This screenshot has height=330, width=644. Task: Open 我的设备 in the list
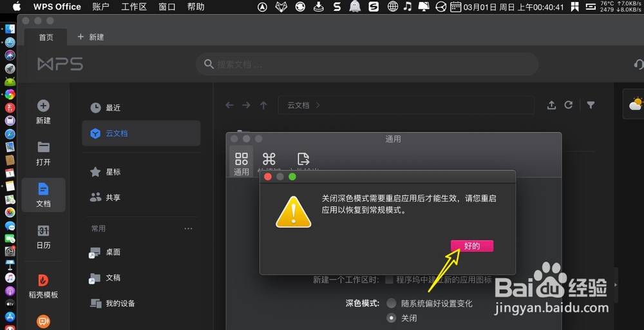[141, 304]
